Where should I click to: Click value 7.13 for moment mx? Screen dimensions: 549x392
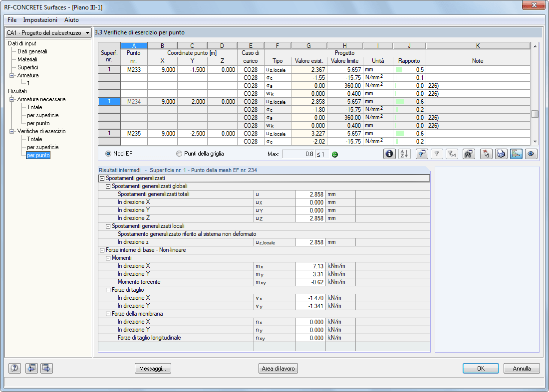tap(310, 266)
